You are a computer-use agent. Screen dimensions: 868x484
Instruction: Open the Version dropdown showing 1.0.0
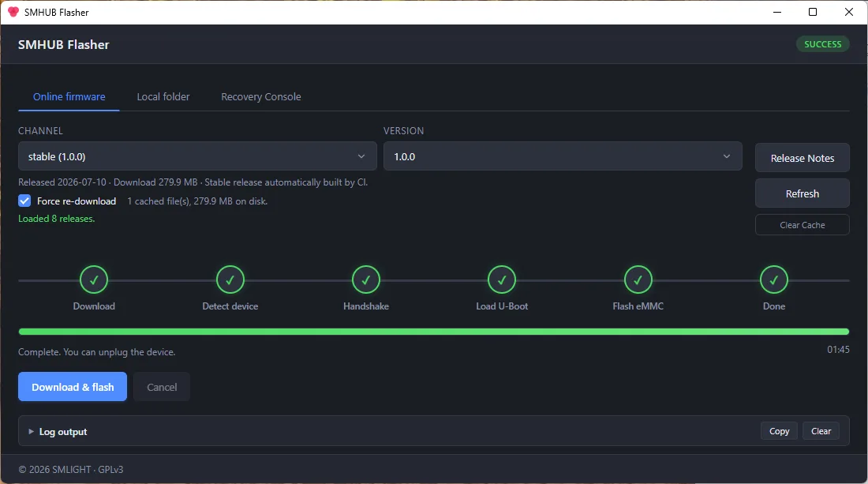click(563, 156)
